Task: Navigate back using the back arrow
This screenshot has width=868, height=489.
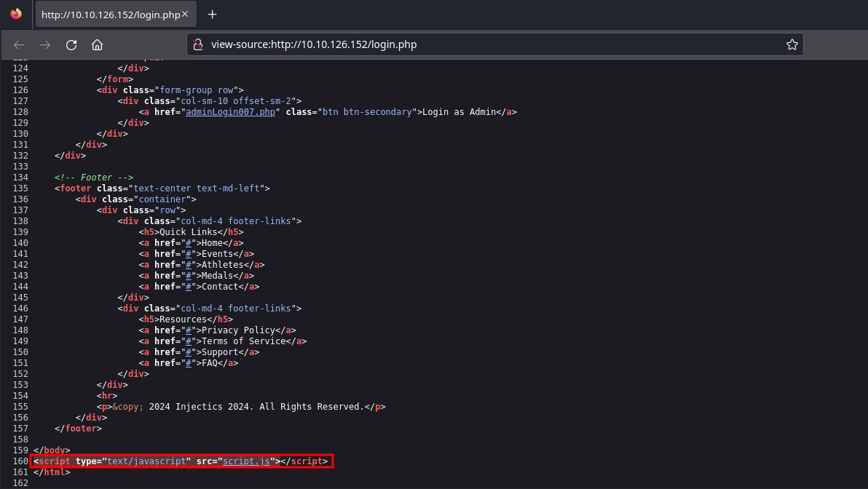Action: pyautogui.click(x=18, y=44)
